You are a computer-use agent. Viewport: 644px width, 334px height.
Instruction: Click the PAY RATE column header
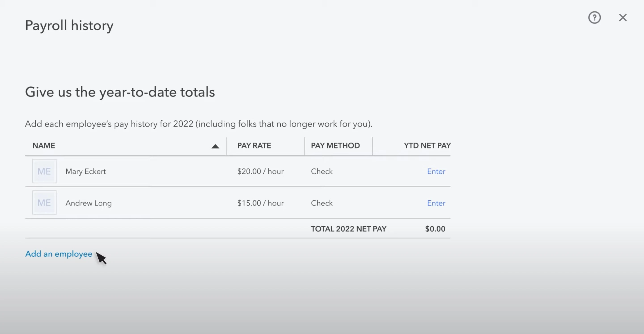(x=254, y=146)
